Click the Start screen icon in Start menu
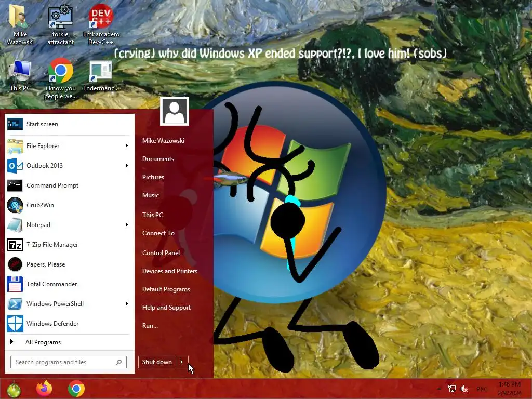Image resolution: width=532 pixels, height=399 pixels. [15, 124]
